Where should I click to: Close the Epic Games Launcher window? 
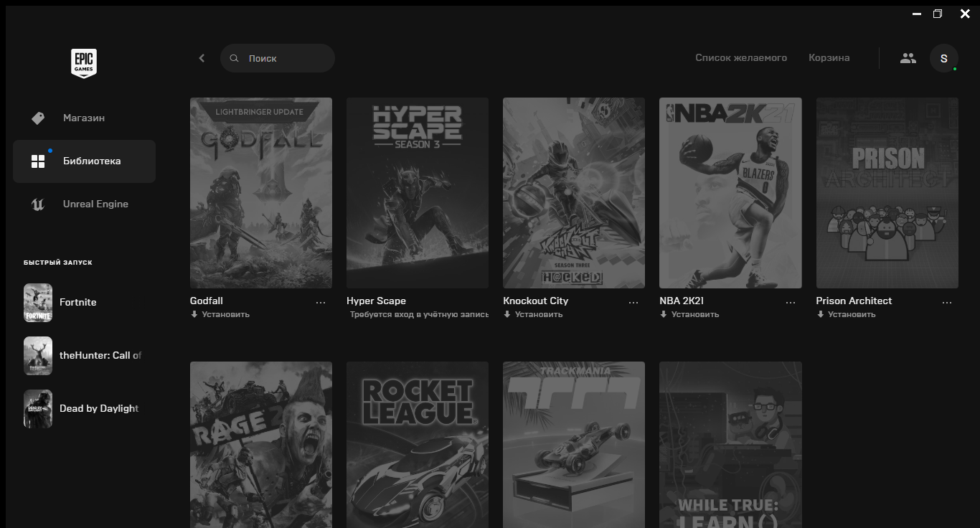[x=965, y=14]
